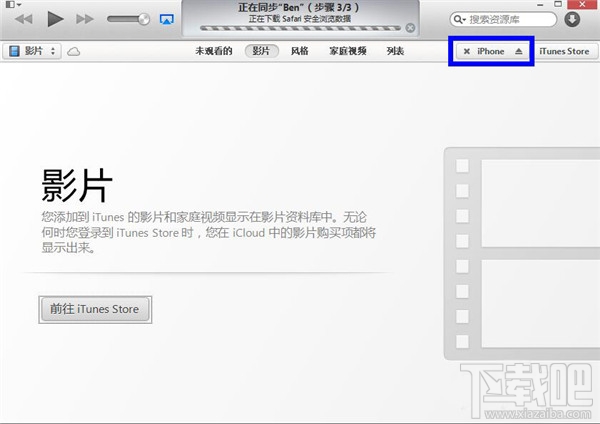Switch to the 未观看的 tab
The width and height of the screenshot is (600, 424).
214,51
